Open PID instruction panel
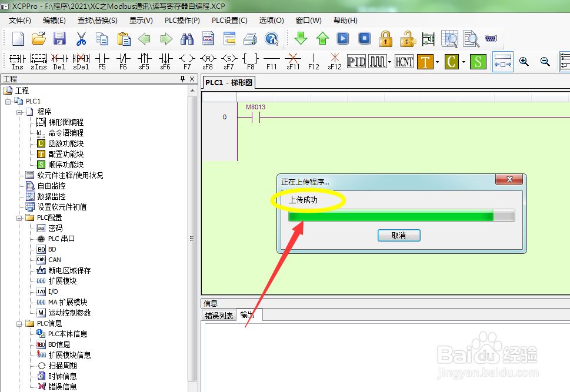 [x=356, y=61]
